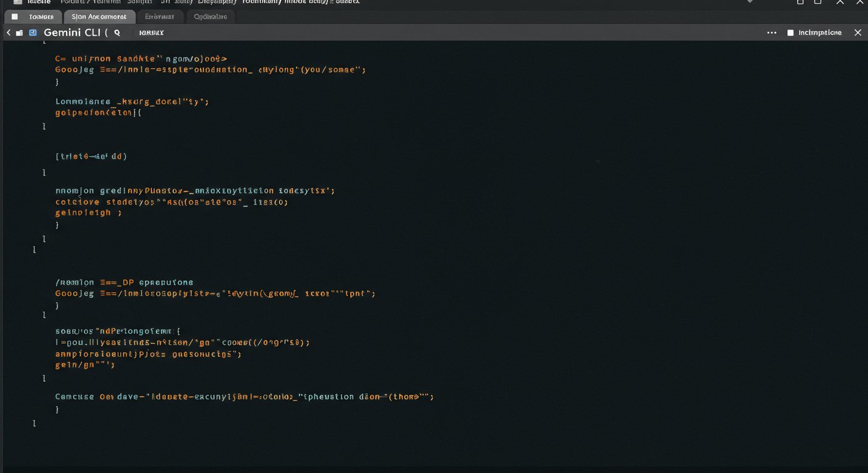Click the magnifier search icon after Gemini CLI
868x473 pixels.
[x=117, y=33]
